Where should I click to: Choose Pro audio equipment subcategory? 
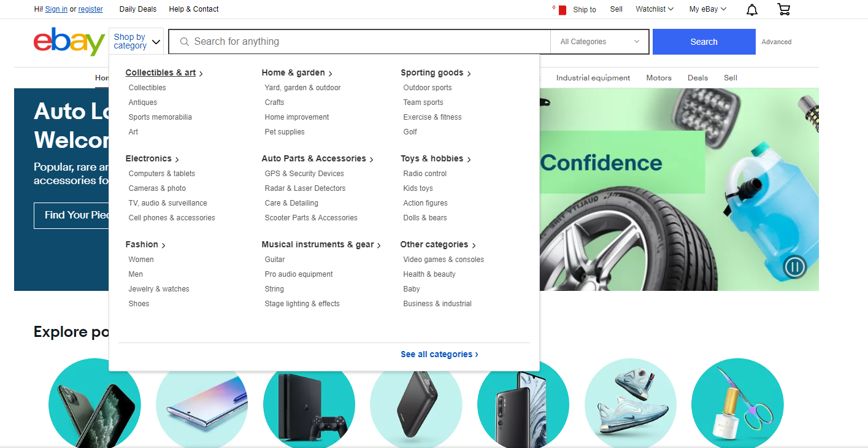[299, 274]
